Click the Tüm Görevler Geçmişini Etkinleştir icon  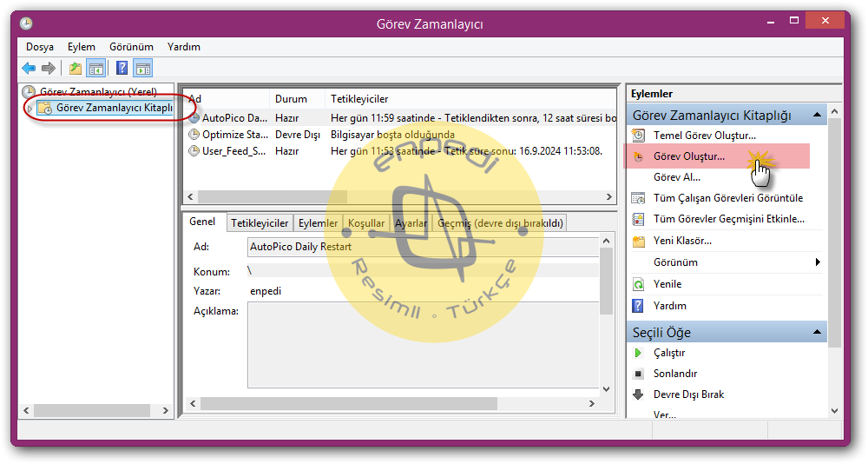(x=638, y=219)
